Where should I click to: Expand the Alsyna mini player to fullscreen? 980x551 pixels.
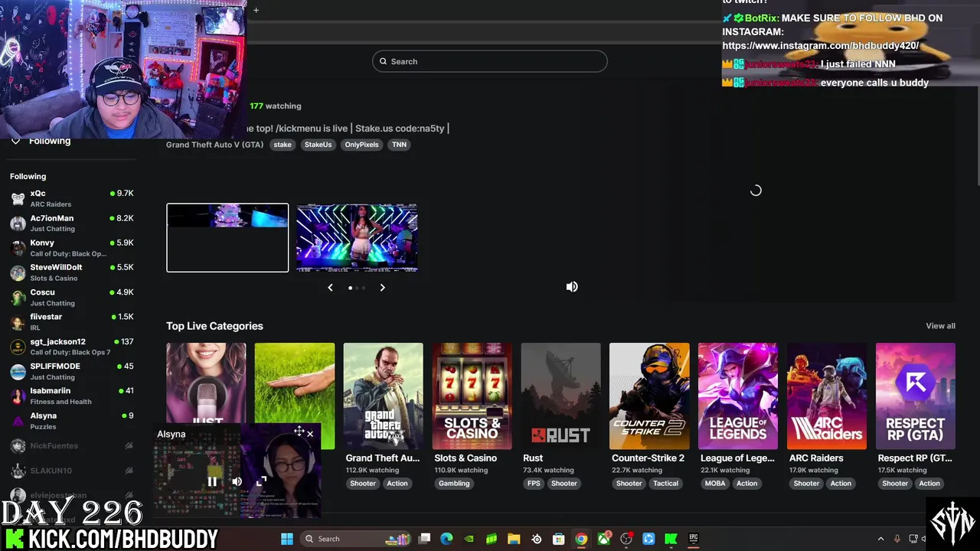[x=261, y=482]
